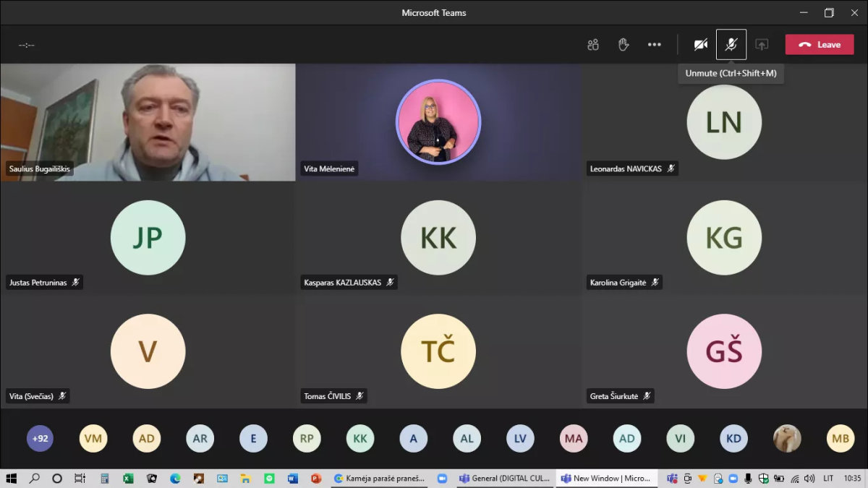
Task: Turn camera on in meeting toolbar
Action: pos(700,45)
